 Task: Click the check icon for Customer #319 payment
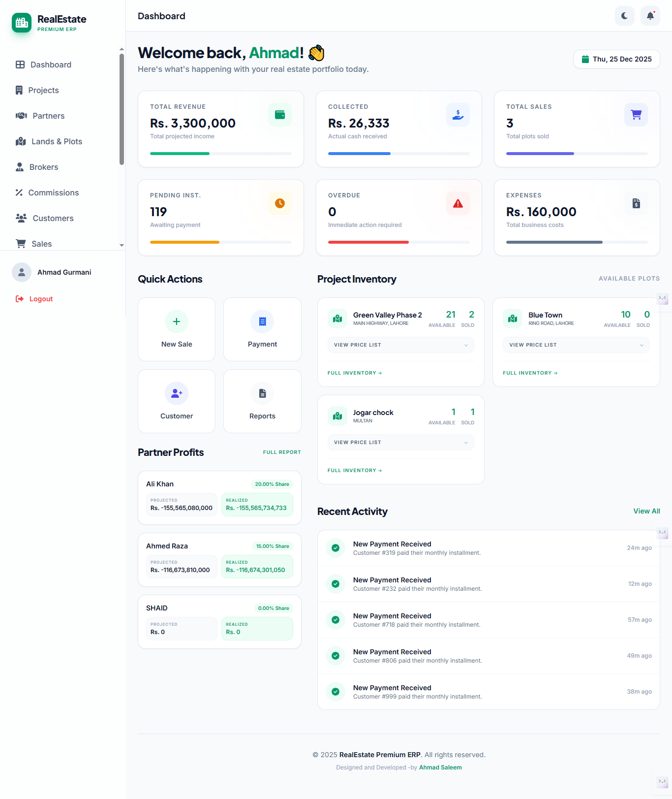(336, 548)
